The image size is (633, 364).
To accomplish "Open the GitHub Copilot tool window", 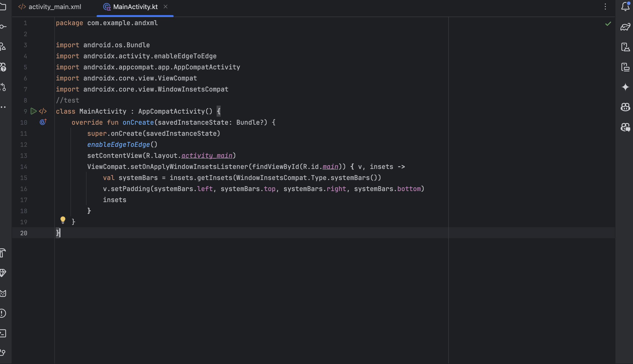I will tap(625, 107).
